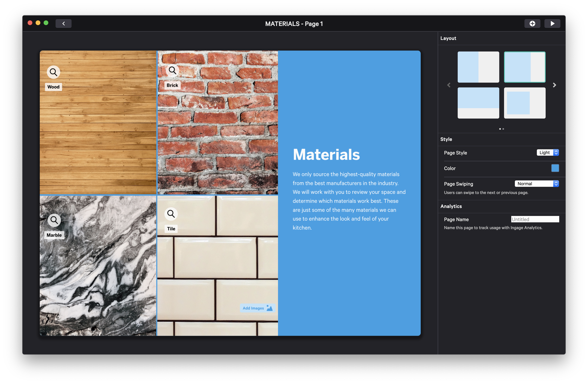This screenshot has height=384, width=588.
Task: Click the back arrow button in title bar
Action: coord(64,24)
